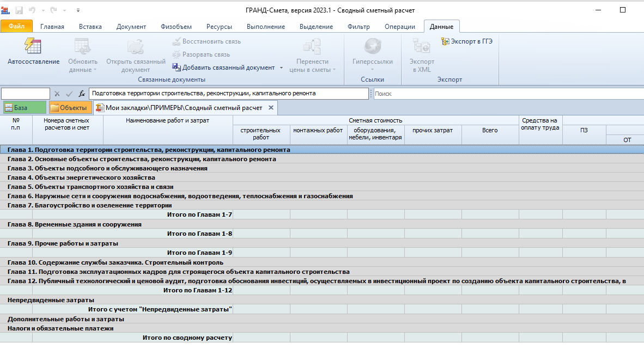
Task: Click the Итого по Главам 1-7 cell
Action: pos(132,215)
